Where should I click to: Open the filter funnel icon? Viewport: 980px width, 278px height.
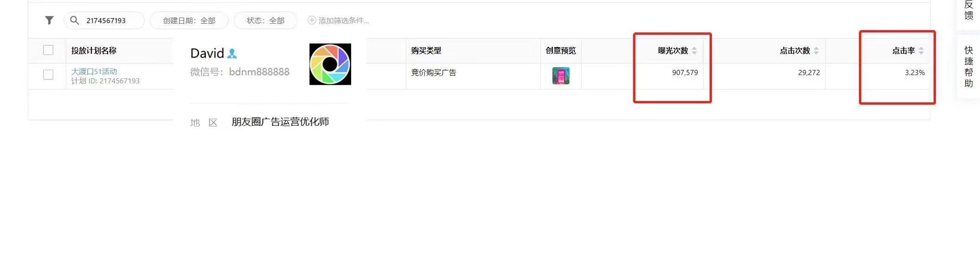coord(49,20)
